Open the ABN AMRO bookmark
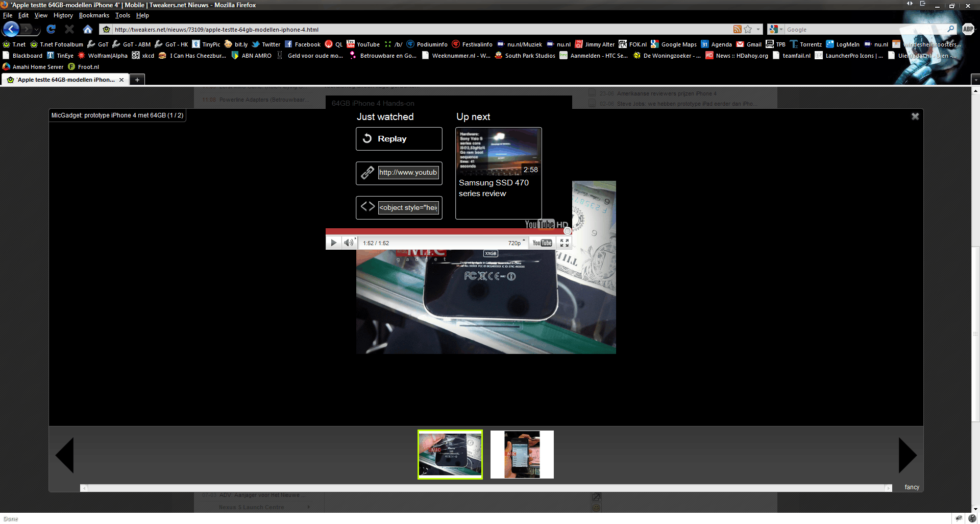980x524 pixels. pos(252,56)
